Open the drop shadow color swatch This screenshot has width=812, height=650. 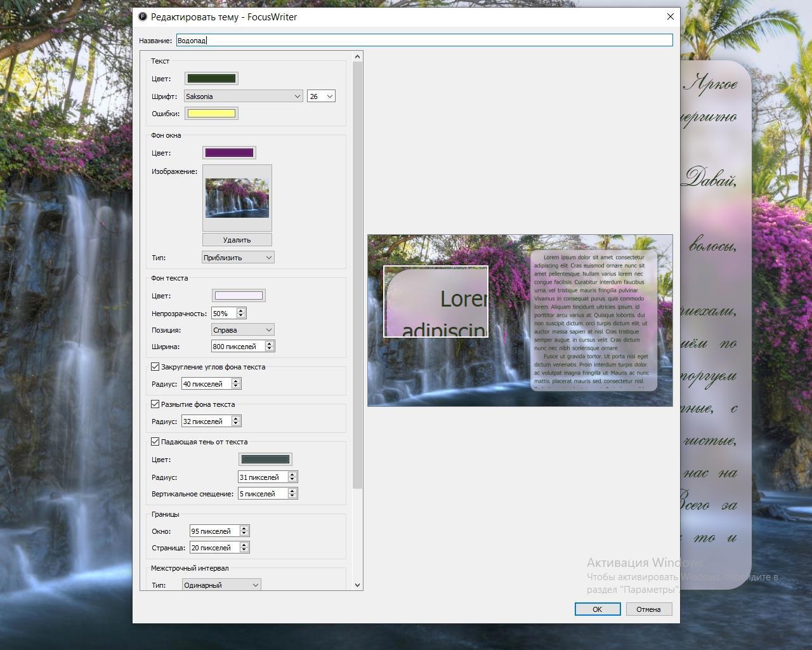coord(265,460)
